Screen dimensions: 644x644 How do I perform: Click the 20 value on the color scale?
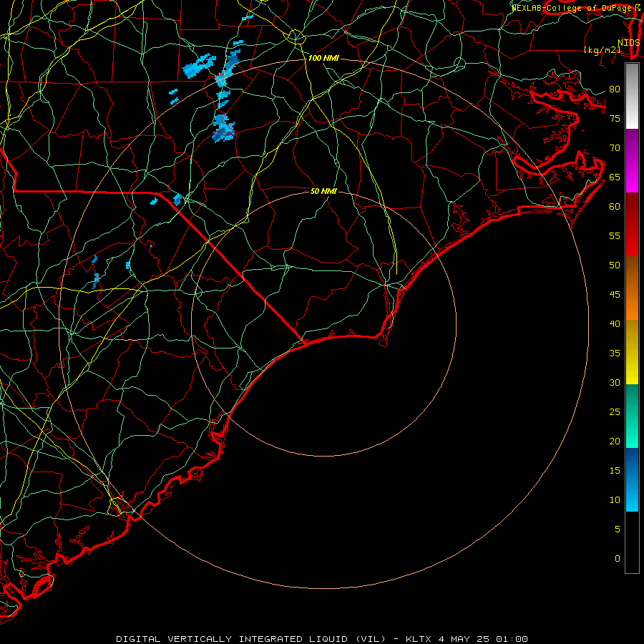coord(615,441)
